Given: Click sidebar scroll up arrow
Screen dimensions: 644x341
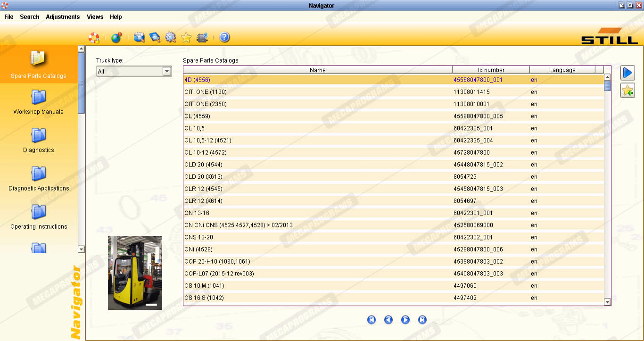Looking at the screenshot, I should (81, 49).
